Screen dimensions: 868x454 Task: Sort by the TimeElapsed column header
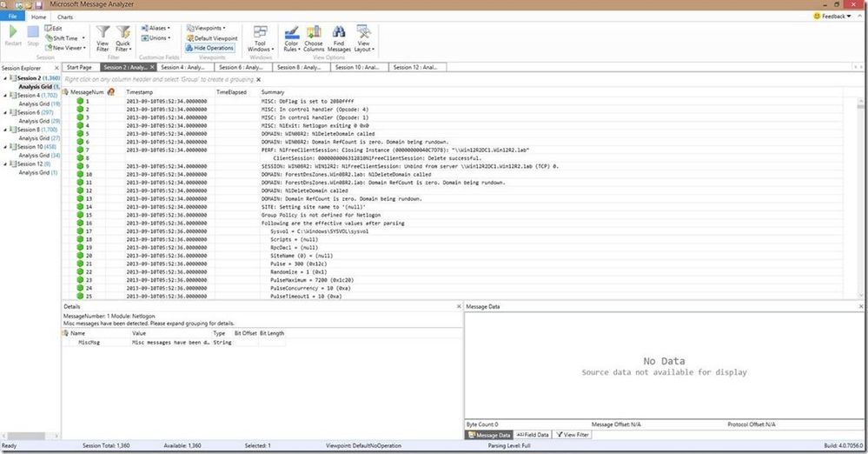point(231,92)
